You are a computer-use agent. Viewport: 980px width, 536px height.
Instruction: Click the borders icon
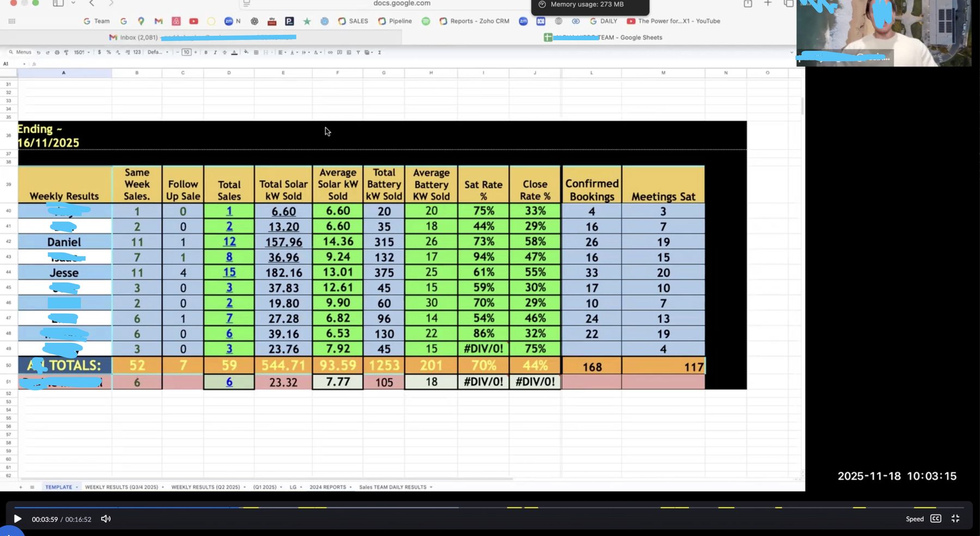[x=256, y=52]
